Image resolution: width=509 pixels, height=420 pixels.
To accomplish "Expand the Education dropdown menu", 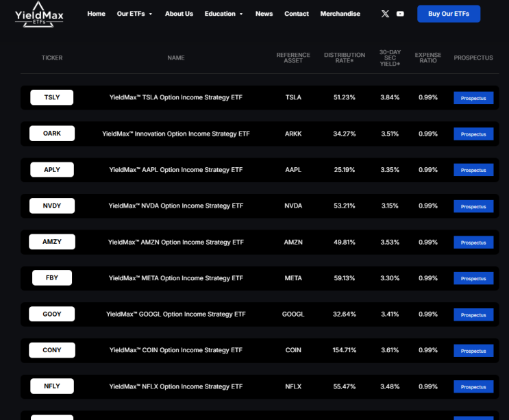I will (223, 14).
